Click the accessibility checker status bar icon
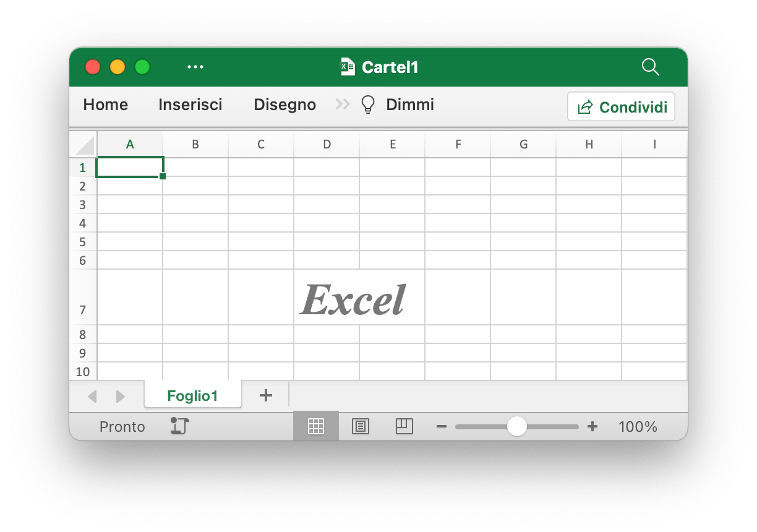Viewport: 757px width, 532px height. tap(179, 426)
